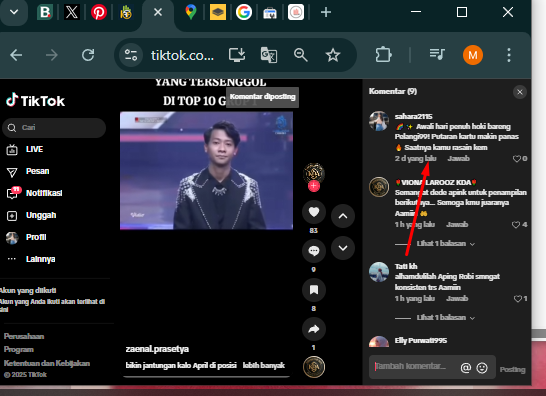Expand replies under VIONA LAROOZ comment
The width and height of the screenshot is (546, 396).
coord(446,244)
